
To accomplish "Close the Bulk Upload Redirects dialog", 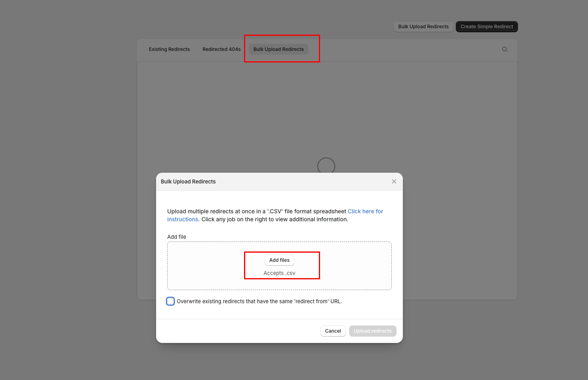I will pos(394,181).
